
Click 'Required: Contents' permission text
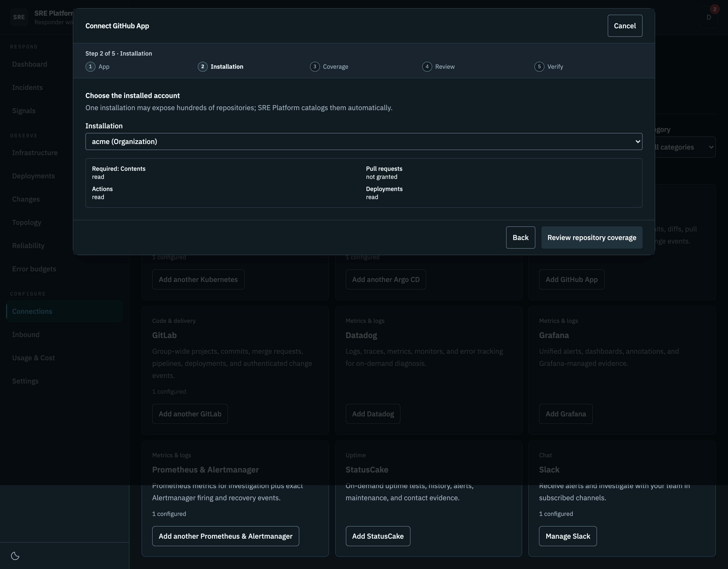(119, 169)
